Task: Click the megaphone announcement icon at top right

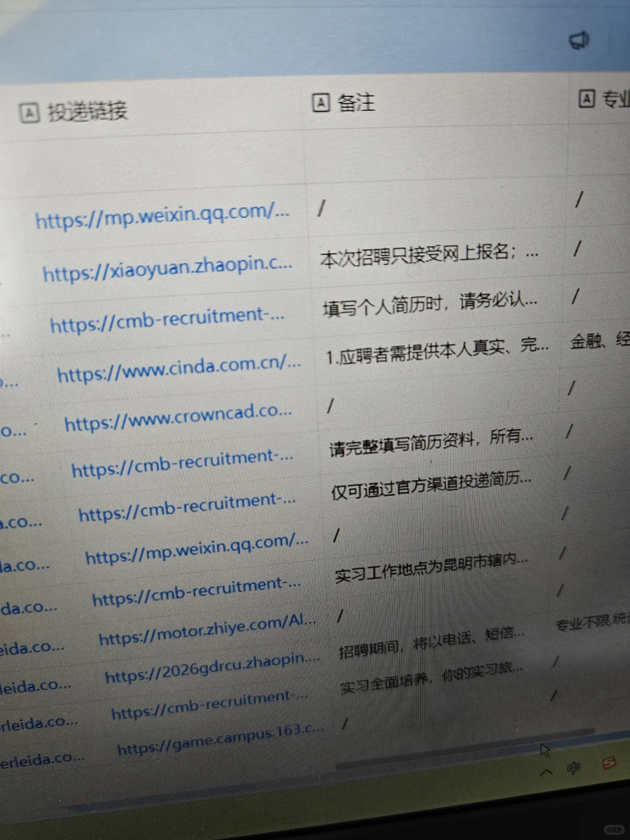Action: [579, 39]
